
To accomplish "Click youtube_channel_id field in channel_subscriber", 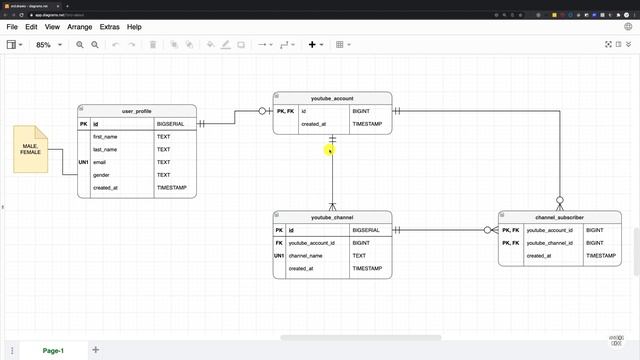I will (x=550, y=243).
